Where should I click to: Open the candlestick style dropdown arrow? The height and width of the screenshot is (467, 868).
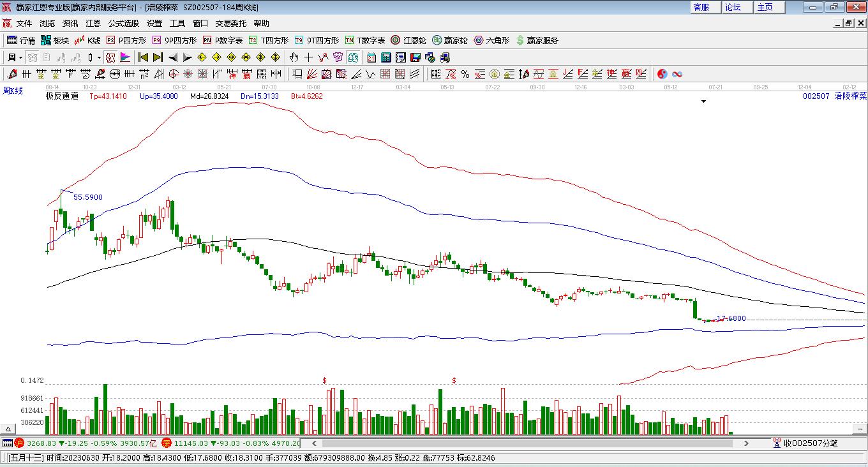click(99, 57)
